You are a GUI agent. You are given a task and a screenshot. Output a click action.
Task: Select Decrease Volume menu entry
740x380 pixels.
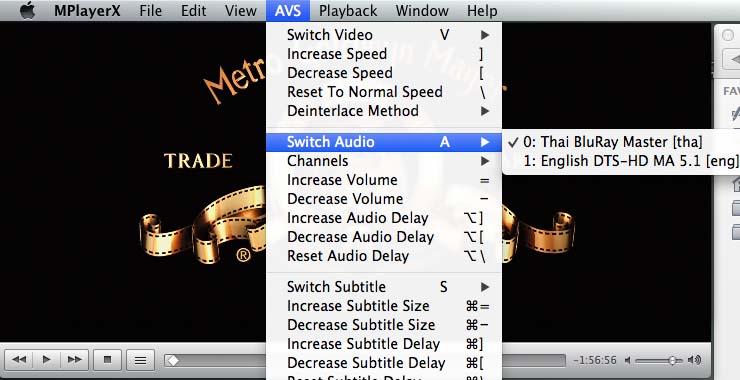(x=384, y=199)
